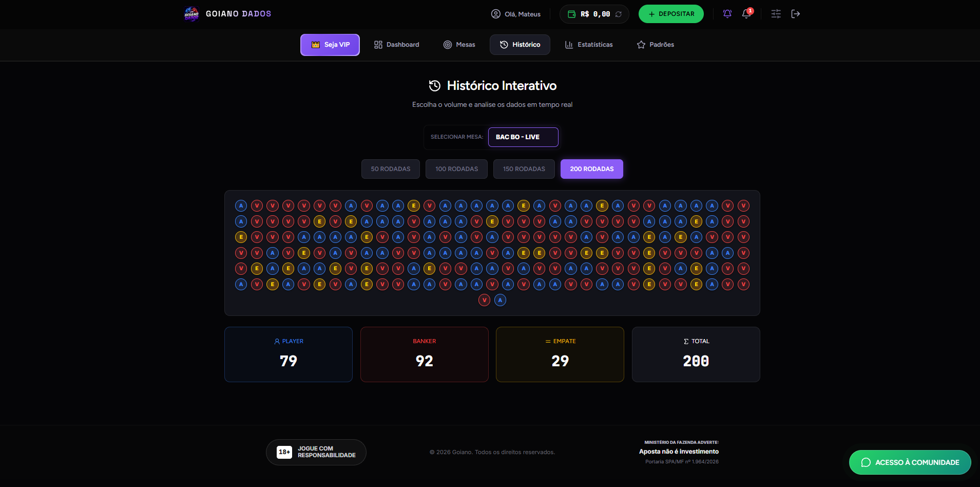Screen dimensions: 980x487
Task: Open the settings sliders icon
Action: pos(776,14)
